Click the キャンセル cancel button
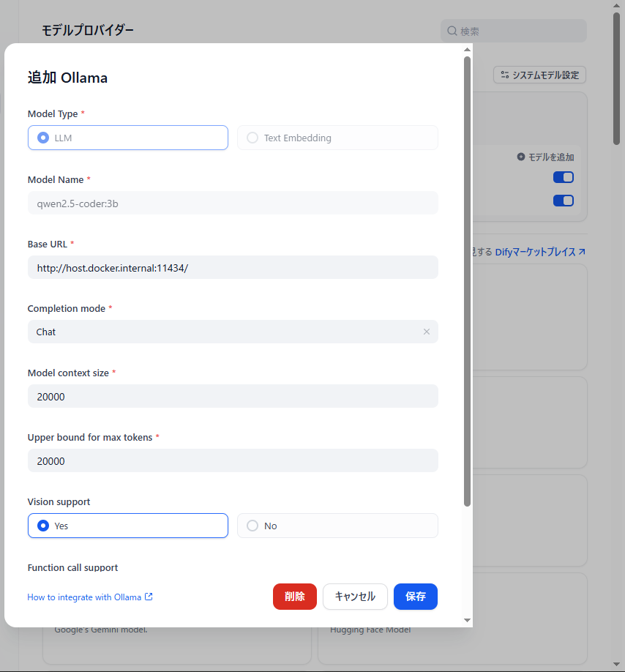Image resolution: width=625 pixels, height=672 pixels. pyautogui.click(x=355, y=596)
